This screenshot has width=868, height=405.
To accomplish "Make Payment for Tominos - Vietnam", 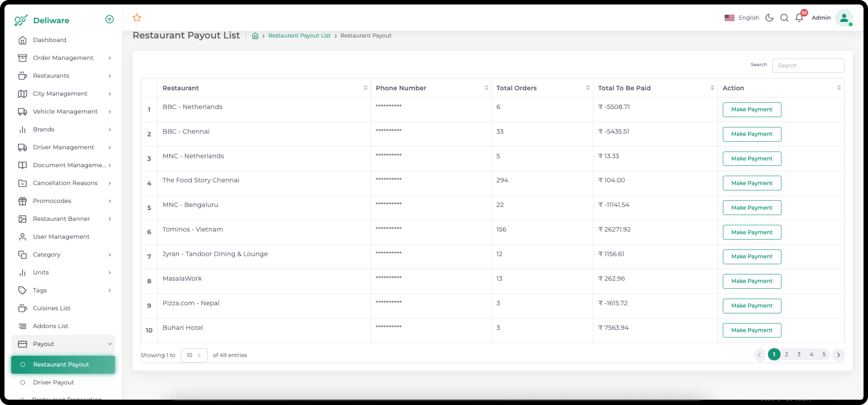I will point(752,232).
